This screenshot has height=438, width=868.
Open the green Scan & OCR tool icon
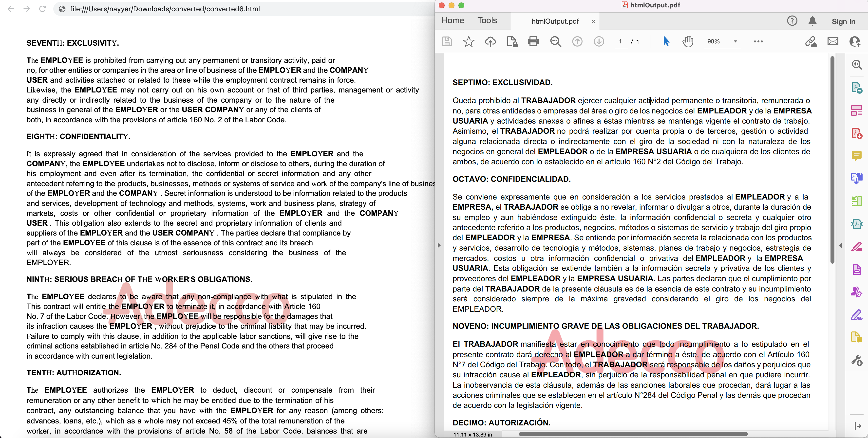857,201
